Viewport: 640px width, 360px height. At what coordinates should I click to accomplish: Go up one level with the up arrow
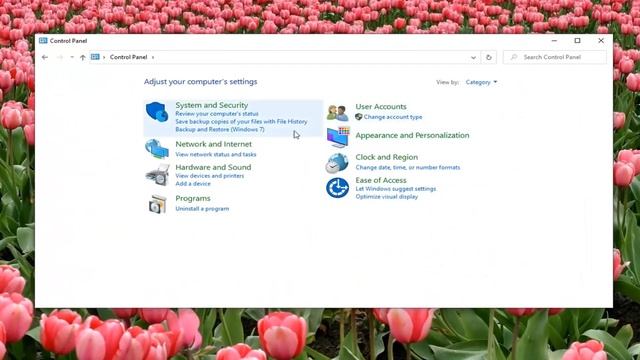[x=83, y=57]
